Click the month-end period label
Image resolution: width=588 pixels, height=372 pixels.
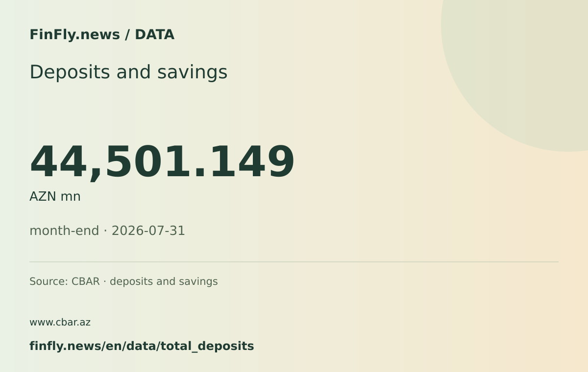tap(64, 231)
